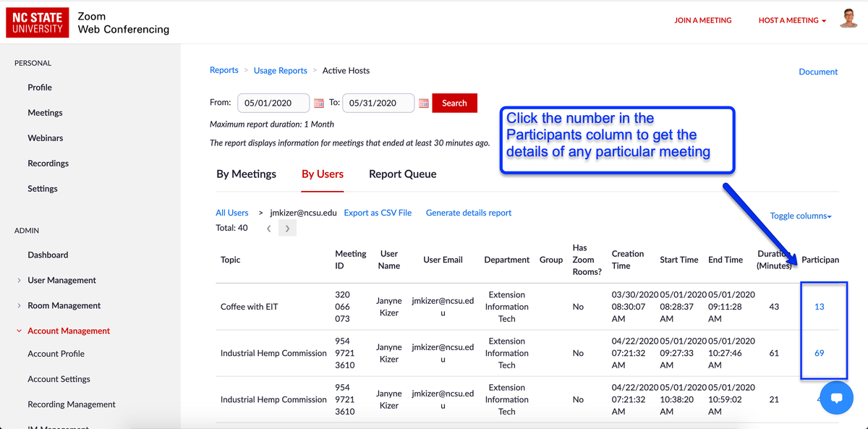Viewport: 868px width, 429px height.
Task: Open participant count 13 for Coffee with EIT
Action: click(x=819, y=306)
